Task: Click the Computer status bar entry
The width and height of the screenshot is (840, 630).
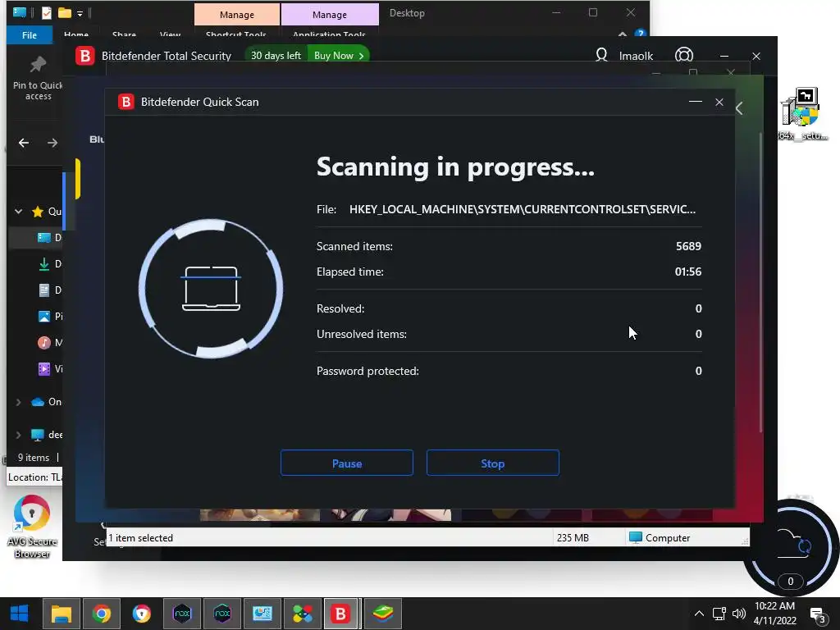Action: 660,537
